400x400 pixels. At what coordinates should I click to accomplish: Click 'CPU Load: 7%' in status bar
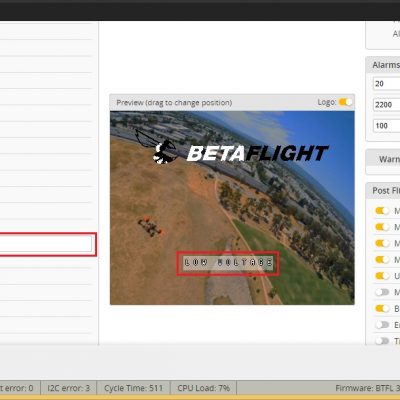(204, 388)
